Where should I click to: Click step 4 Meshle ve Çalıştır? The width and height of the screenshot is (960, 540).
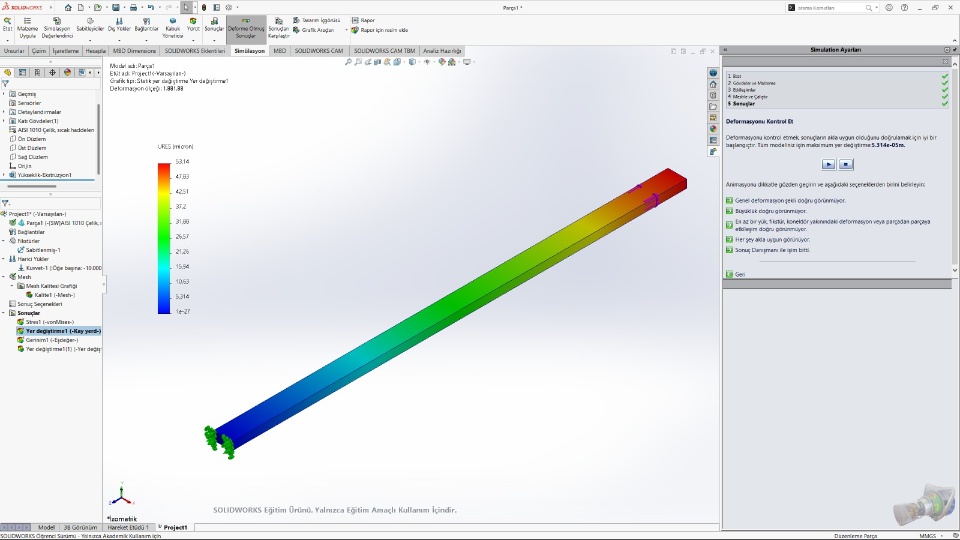750,97
